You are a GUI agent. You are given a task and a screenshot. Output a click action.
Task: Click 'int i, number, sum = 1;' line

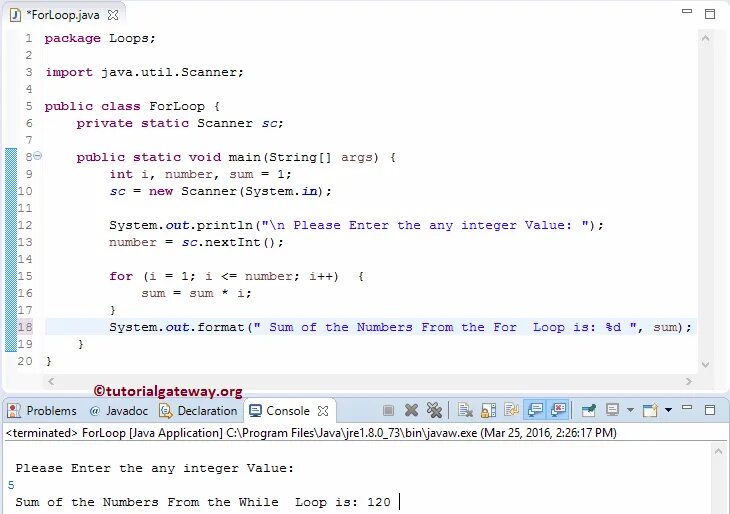[x=200, y=174]
